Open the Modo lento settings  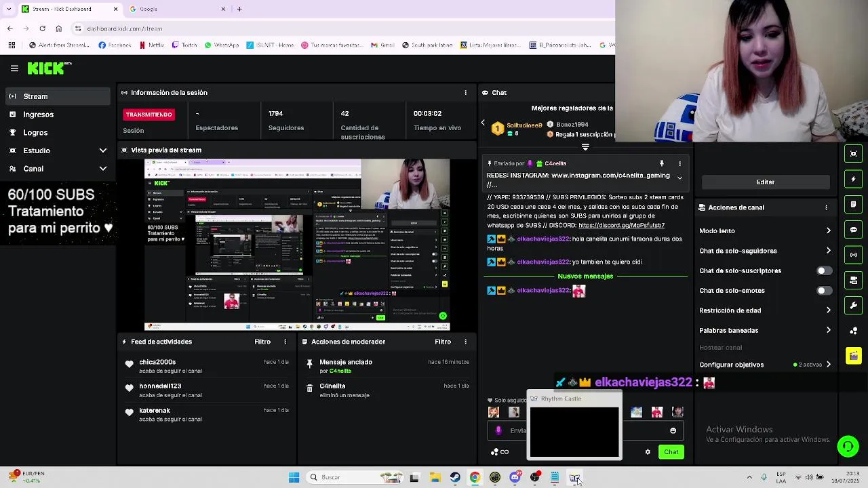pyautogui.click(x=765, y=231)
